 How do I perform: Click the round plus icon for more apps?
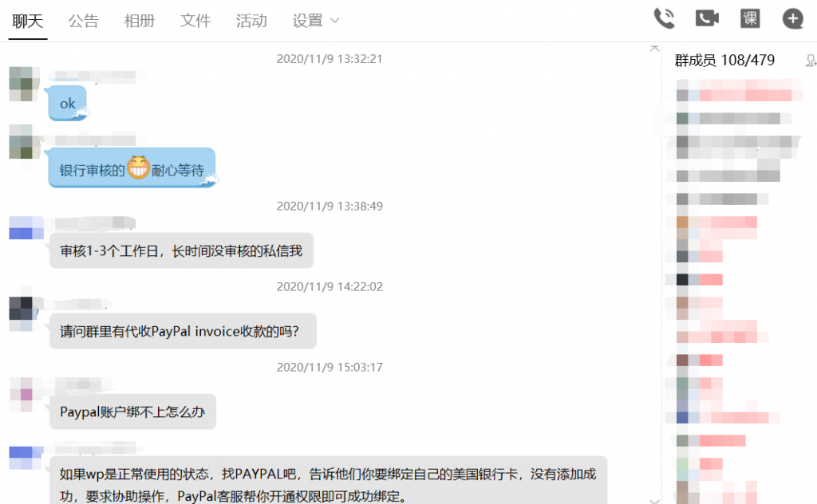click(792, 19)
